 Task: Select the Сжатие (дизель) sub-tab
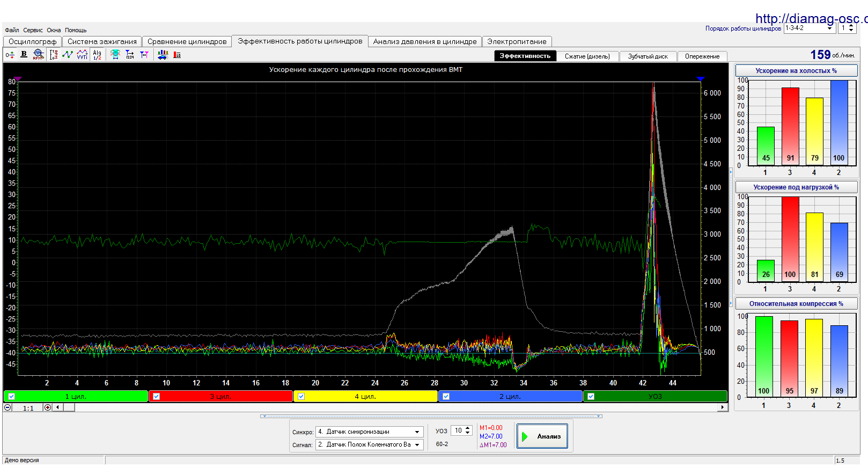tap(587, 56)
